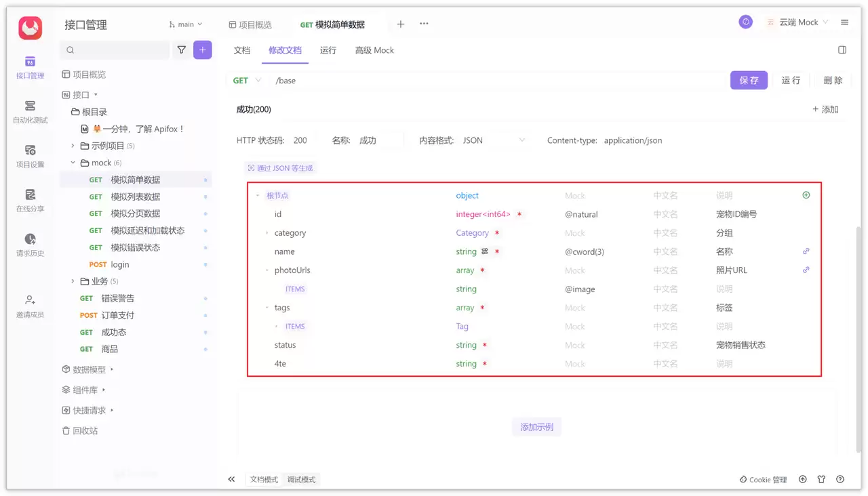Click the sidebar search input field
The height and width of the screenshot is (496, 868).
point(115,50)
